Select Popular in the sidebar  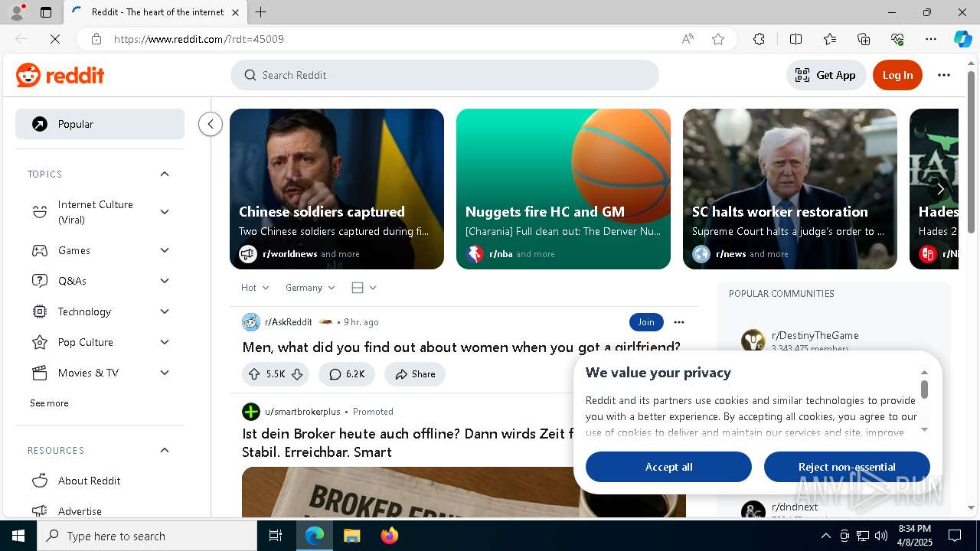tap(100, 124)
